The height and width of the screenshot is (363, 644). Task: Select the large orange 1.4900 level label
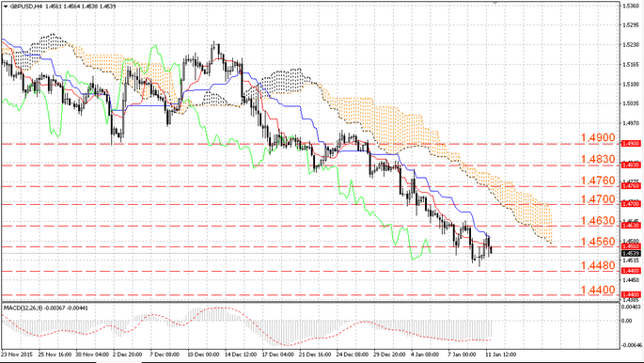[599, 138]
